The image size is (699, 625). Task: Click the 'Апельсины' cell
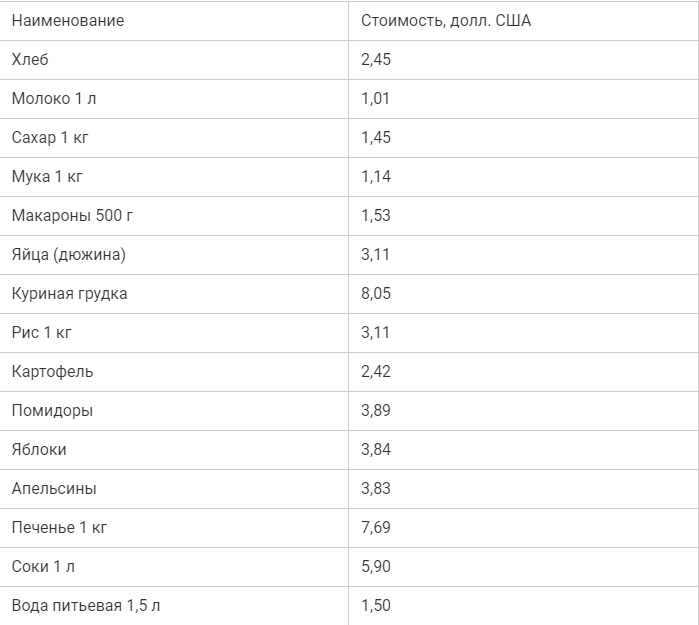pyautogui.click(x=174, y=489)
